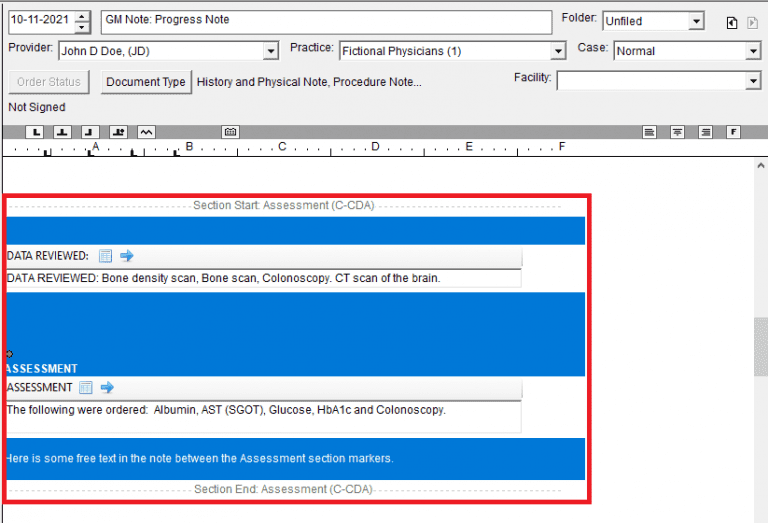Click the 'Section Start: Assessment (C-CDA)' marker
This screenshot has height=523, width=768.
[x=284, y=205]
